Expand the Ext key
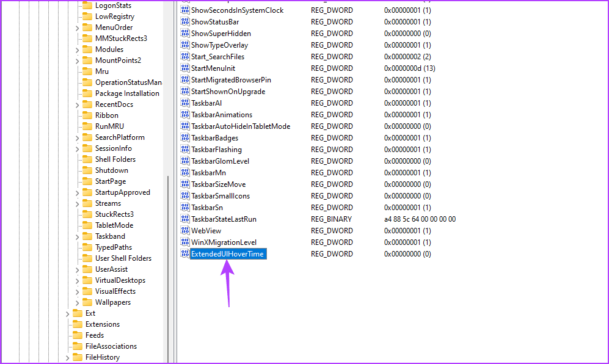 (x=67, y=314)
